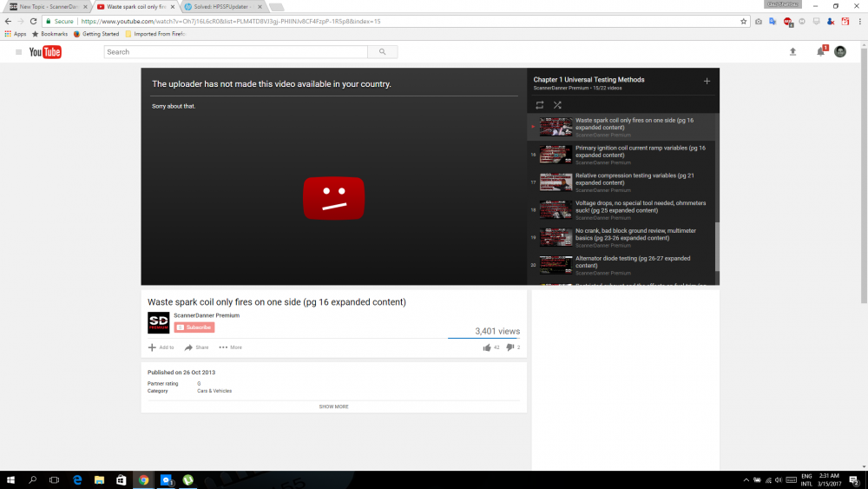Bookmark this page with the star

point(744,21)
